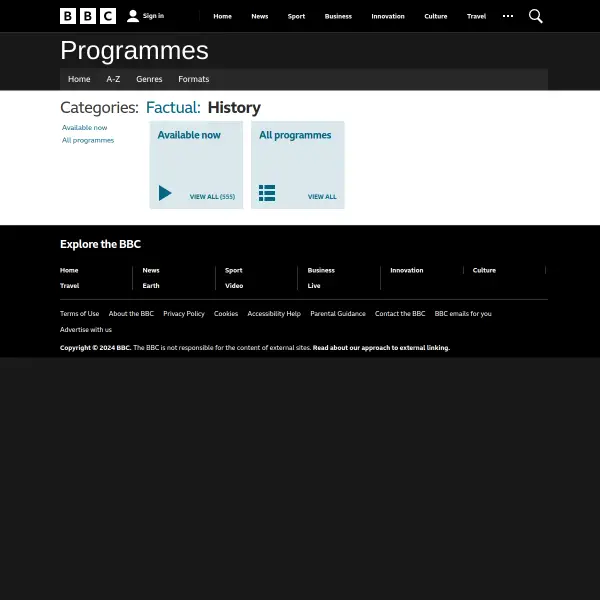Screen dimensions: 600x600
Task: Read about approach to external linking
Action: click(x=381, y=347)
